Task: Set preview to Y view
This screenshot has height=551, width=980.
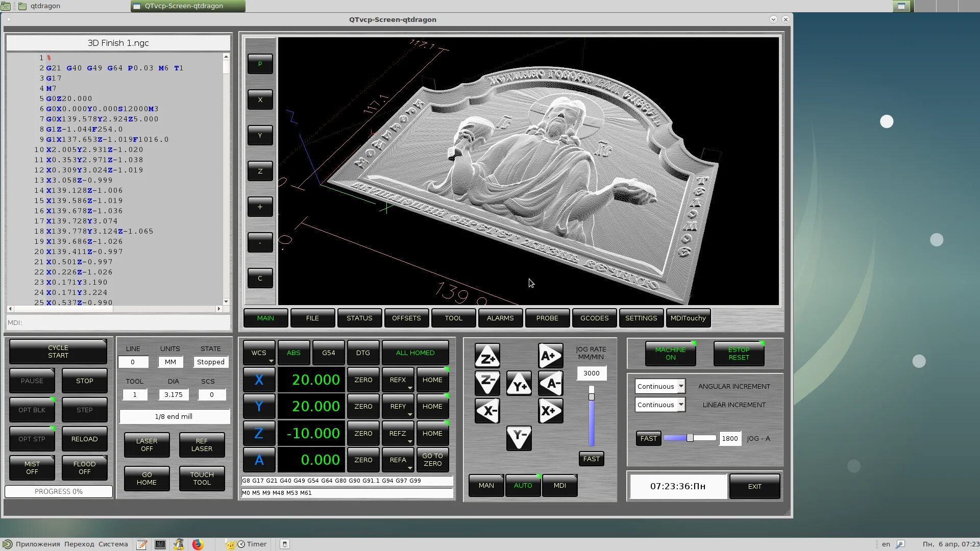Action: (x=260, y=136)
